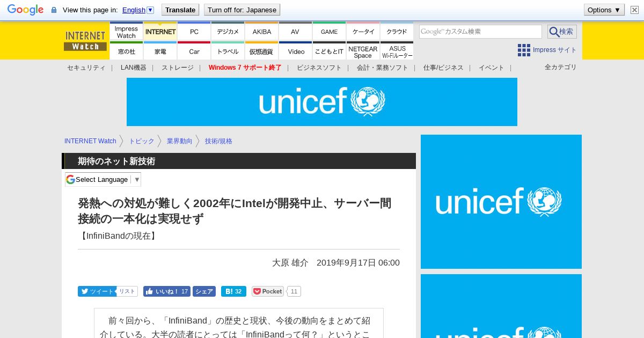Open Windows 7 サポート終了 link
Viewport: 644px width, 338px height.
coord(245,68)
